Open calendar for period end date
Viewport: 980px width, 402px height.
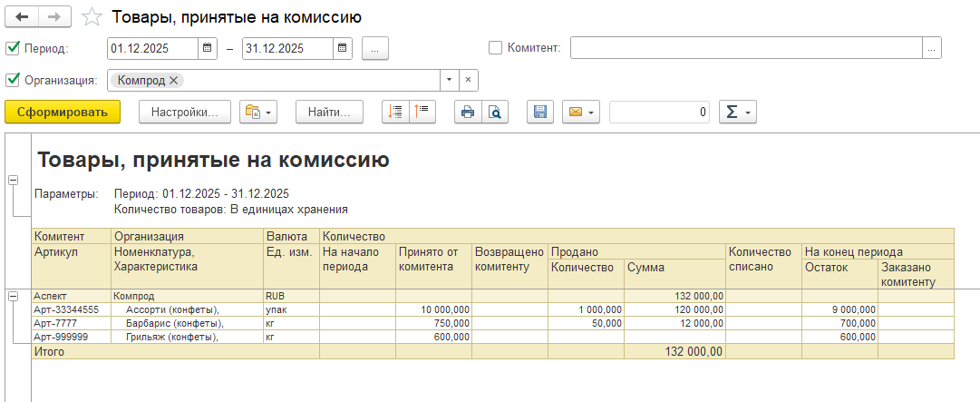pos(343,48)
